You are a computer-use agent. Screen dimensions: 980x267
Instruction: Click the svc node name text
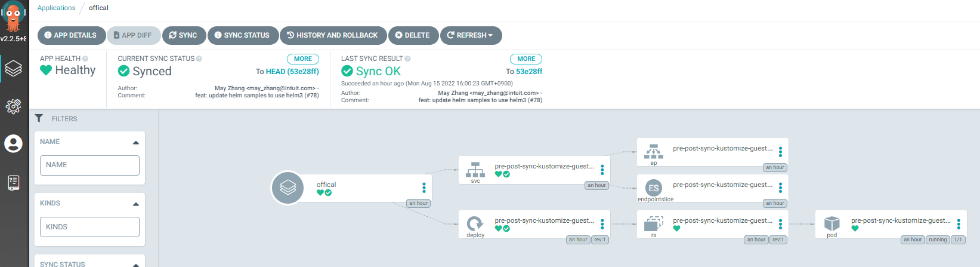545,166
